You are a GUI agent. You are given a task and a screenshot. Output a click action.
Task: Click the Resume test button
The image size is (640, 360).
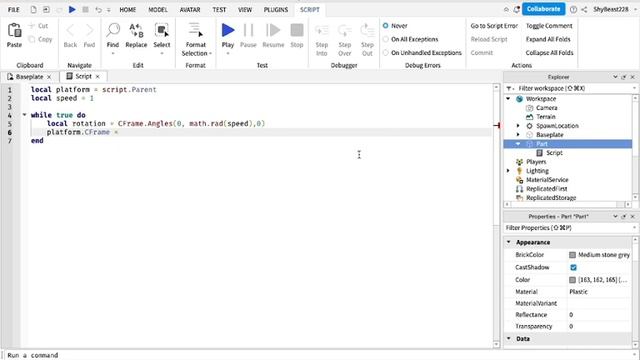pyautogui.click(x=273, y=30)
